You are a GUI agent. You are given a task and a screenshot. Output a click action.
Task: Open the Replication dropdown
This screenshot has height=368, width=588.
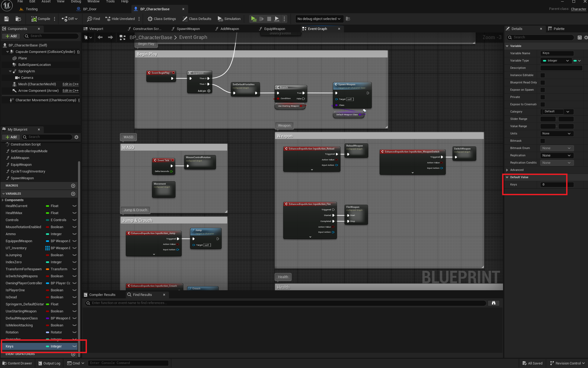click(x=556, y=155)
